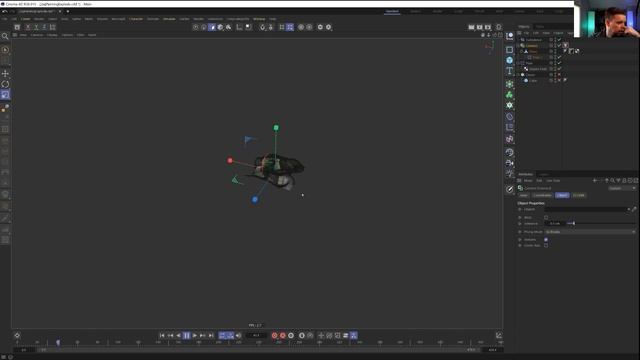Open the Cameras menu in viewport
640x360 pixels.
click(37, 35)
